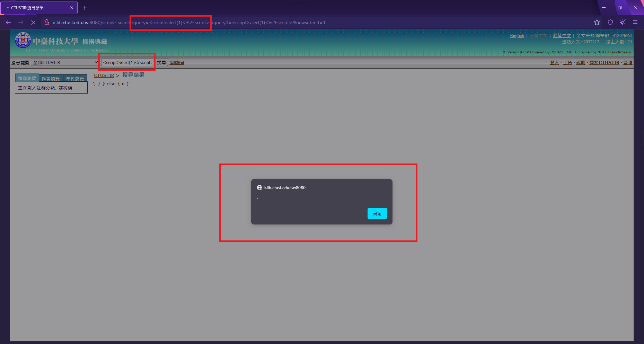Open the 進階搜尋 advanced search link
Viewport: 644px width, 344px height.
[x=177, y=63]
